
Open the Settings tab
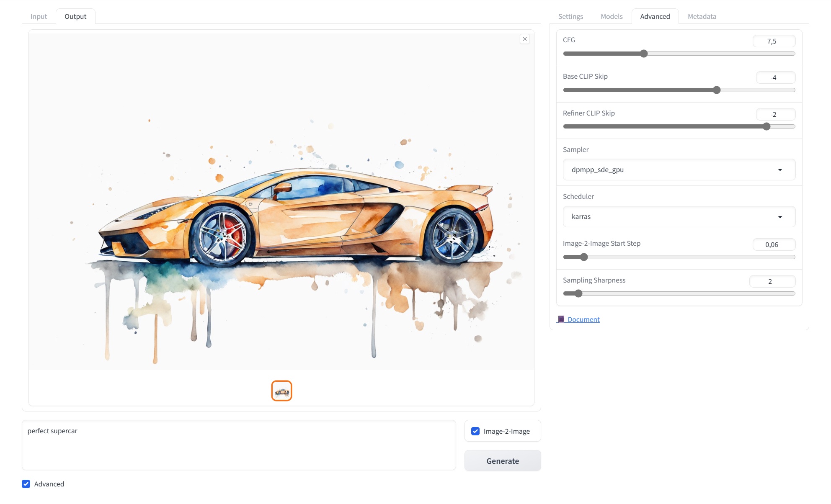(570, 16)
